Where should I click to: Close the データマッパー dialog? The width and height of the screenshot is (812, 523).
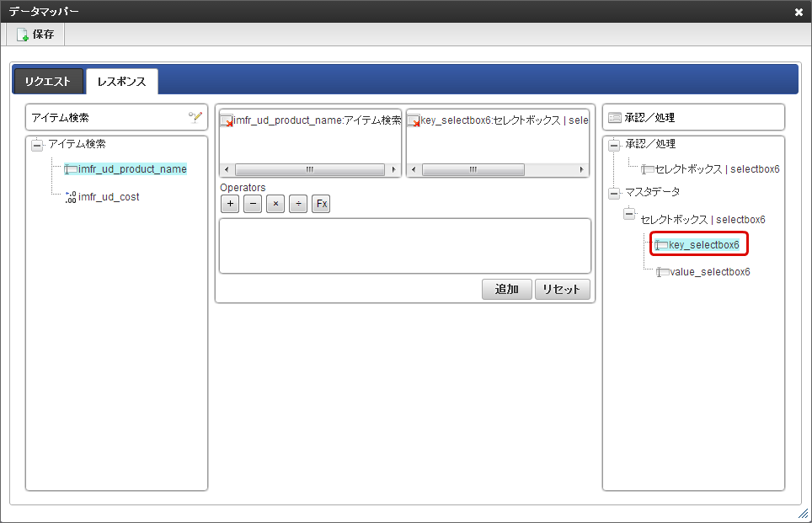(799, 12)
